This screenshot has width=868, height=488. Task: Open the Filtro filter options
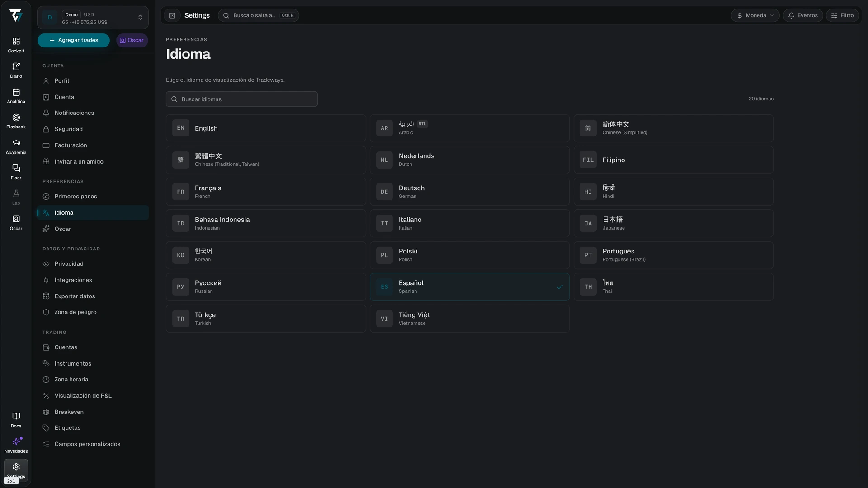pyautogui.click(x=842, y=15)
